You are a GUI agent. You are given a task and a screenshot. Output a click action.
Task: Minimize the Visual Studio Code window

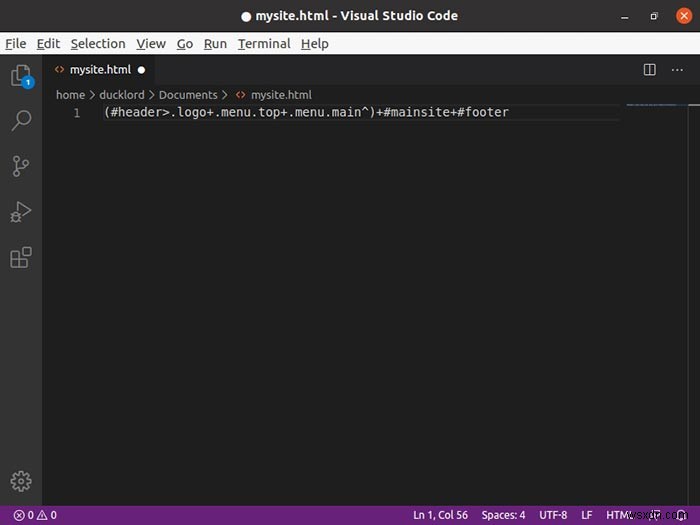tap(625, 17)
